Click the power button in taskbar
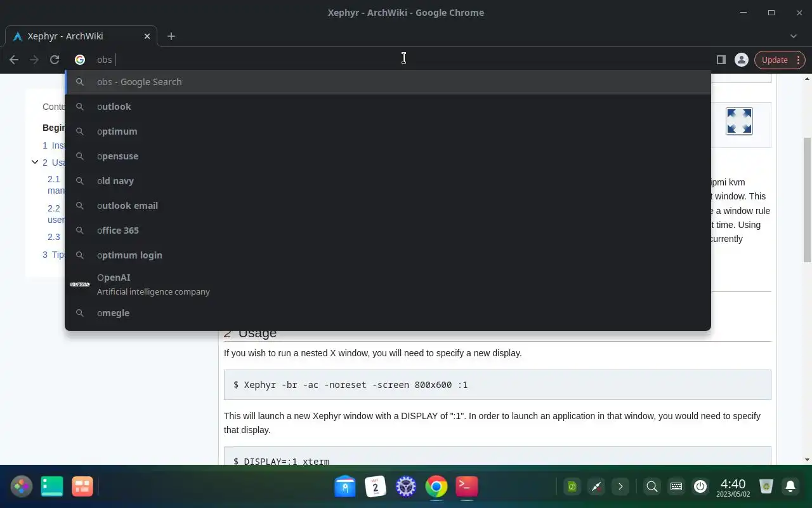The height and width of the screenshot is (508, 812). (x=700, y=486)
